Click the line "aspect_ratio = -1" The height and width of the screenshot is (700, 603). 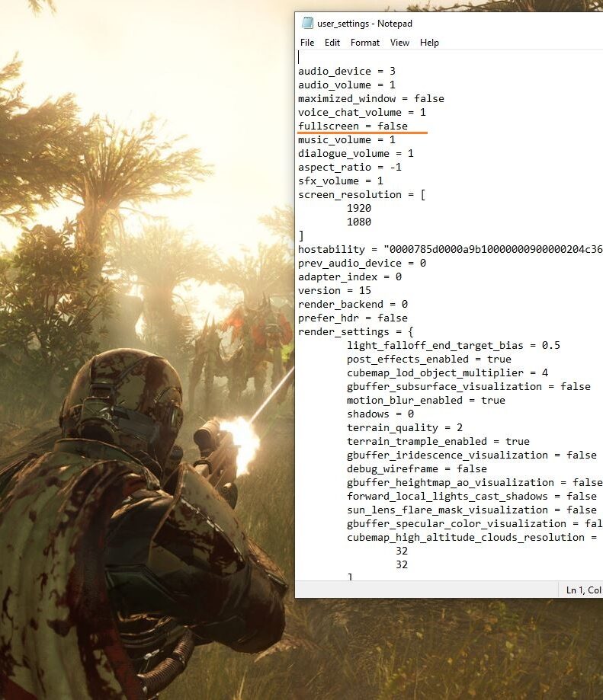coord(350,168)
